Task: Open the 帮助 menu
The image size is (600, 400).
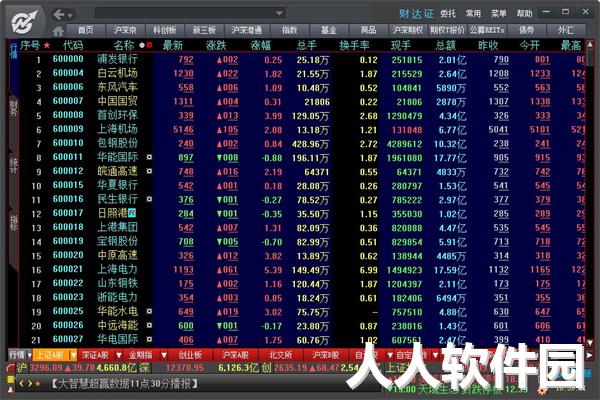Action: (524, 14)
